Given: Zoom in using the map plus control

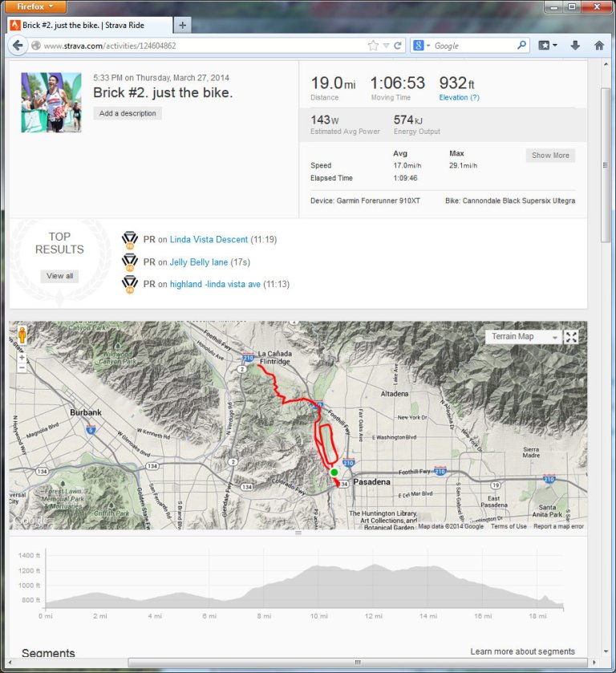Looking at the screenshot, I should click(x=22, y=358).
